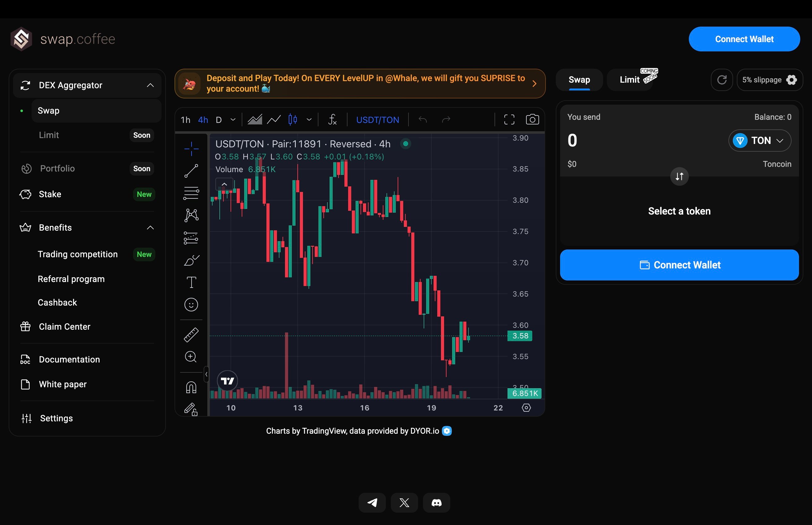Open the promo banner arrow

click(534, 84)
